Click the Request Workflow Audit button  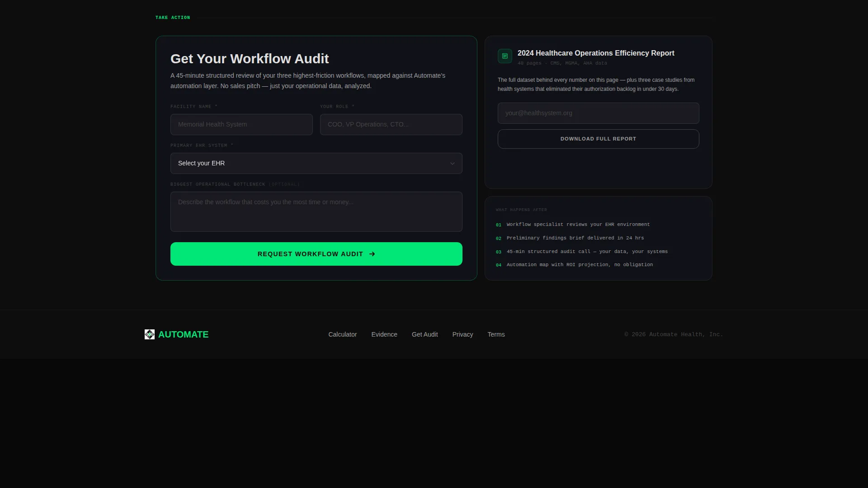click(x=316, y=254)
